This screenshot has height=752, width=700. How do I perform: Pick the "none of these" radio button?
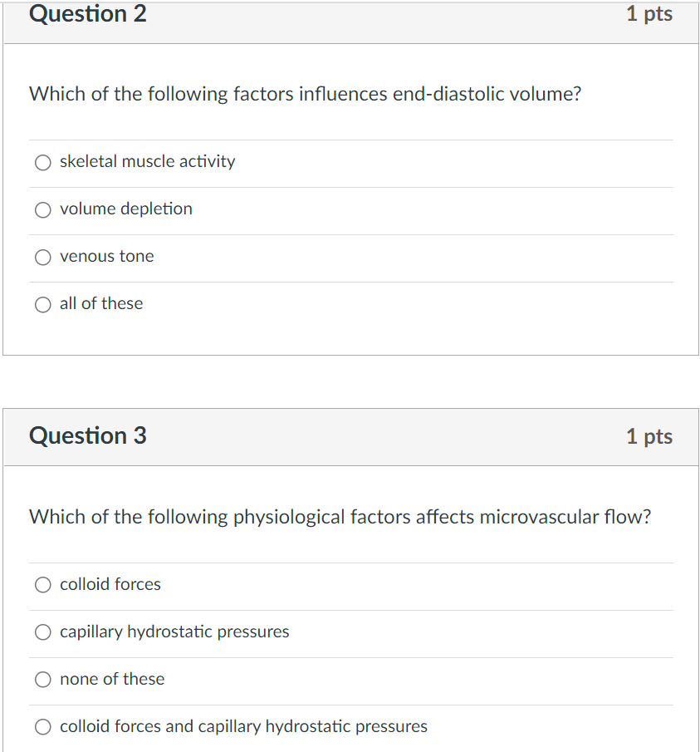point(43,681)
